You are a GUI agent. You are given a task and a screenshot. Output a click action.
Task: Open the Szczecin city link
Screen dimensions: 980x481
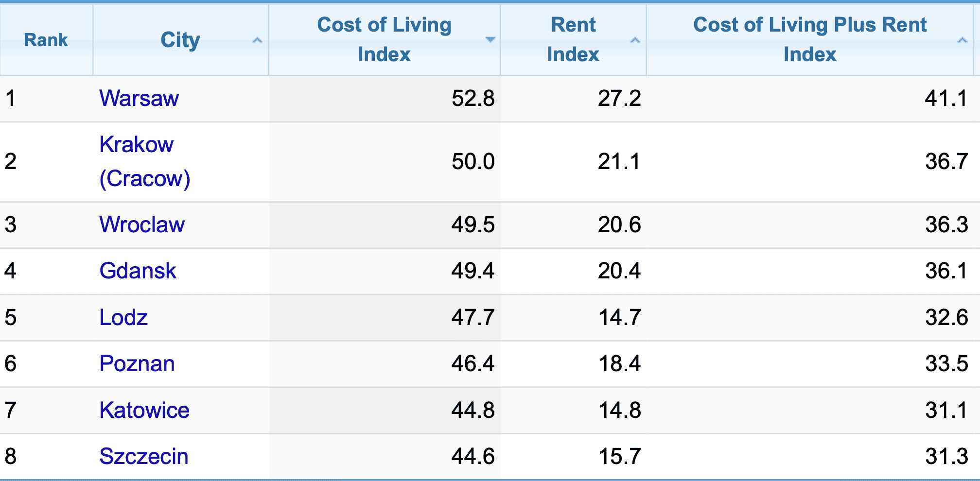click(144, 456)
